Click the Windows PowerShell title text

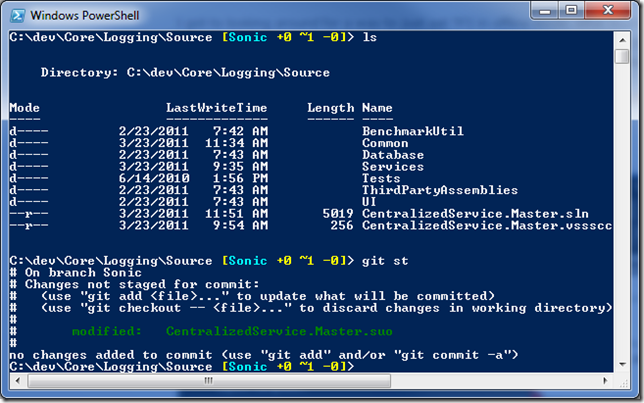click(x=85, y=16)
